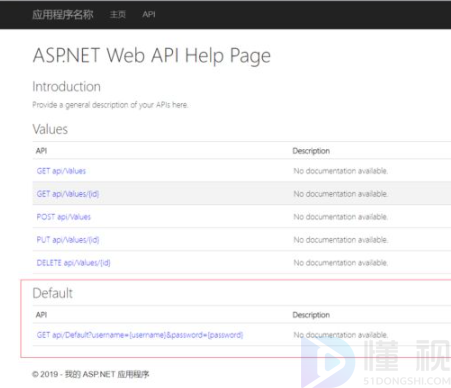Click the Default section heading
This screenshot has width=451, height=388.
click(52, 293)
